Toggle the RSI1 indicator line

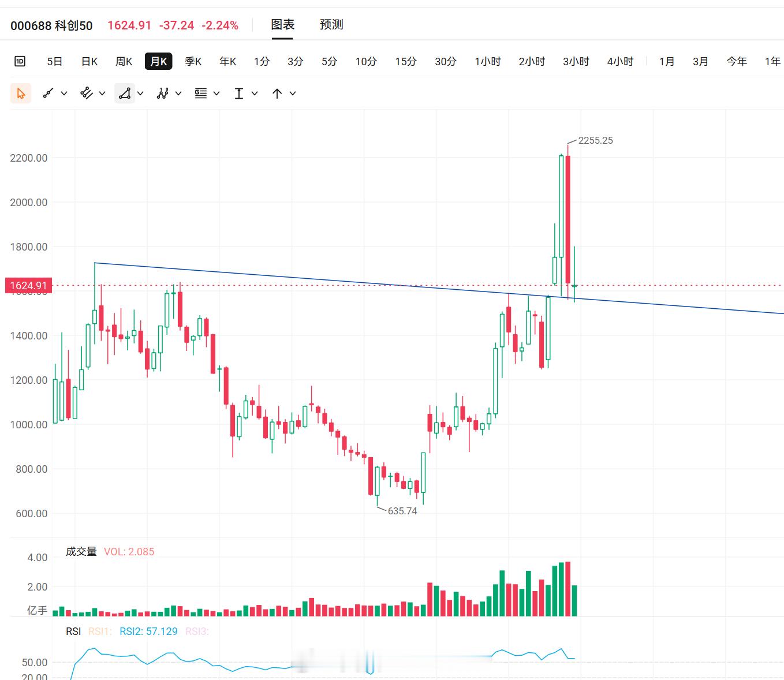[100, 632]
